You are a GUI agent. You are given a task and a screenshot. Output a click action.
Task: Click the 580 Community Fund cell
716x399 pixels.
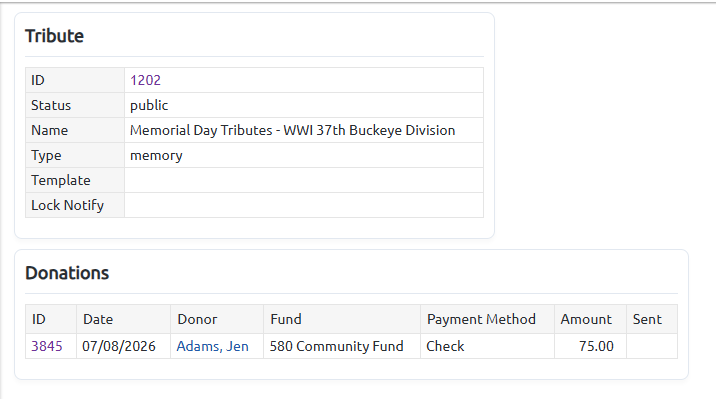click(x=342, y=346)
